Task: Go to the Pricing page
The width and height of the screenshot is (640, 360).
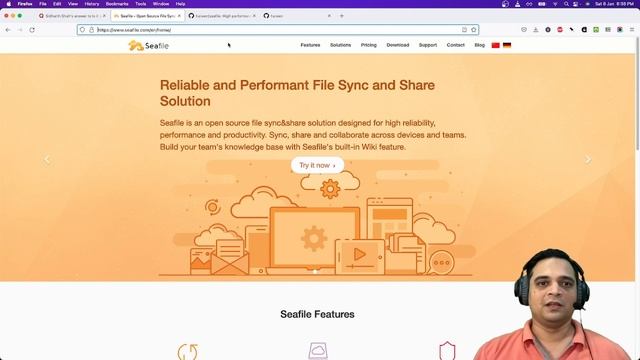Action: 369,45
